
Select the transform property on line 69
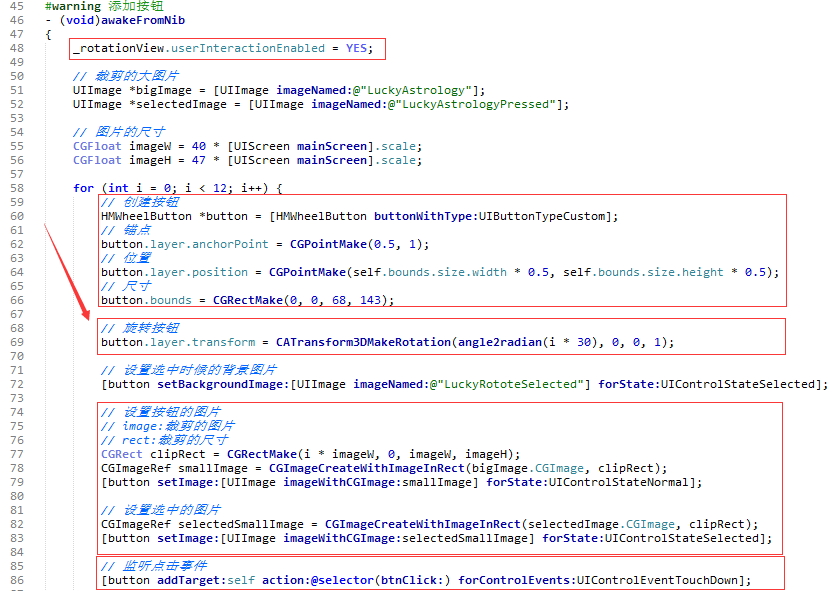point(223,342)
